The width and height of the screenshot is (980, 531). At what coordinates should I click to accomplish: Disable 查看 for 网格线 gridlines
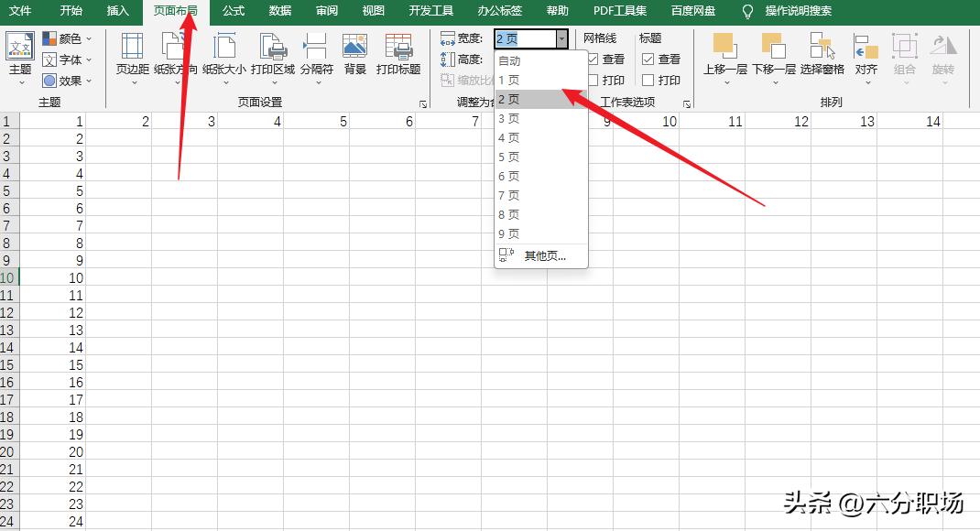tap(596, 59)
